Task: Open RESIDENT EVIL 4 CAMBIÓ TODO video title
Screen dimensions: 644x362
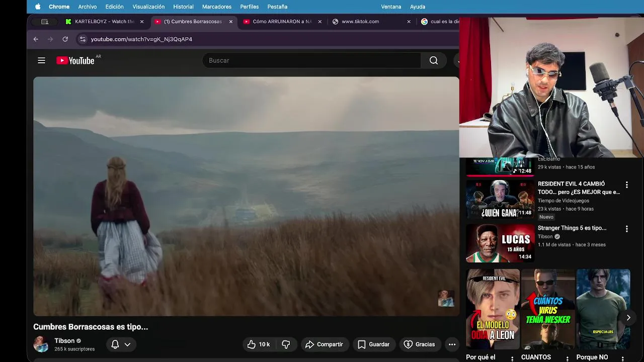Action: click(579, 188)
